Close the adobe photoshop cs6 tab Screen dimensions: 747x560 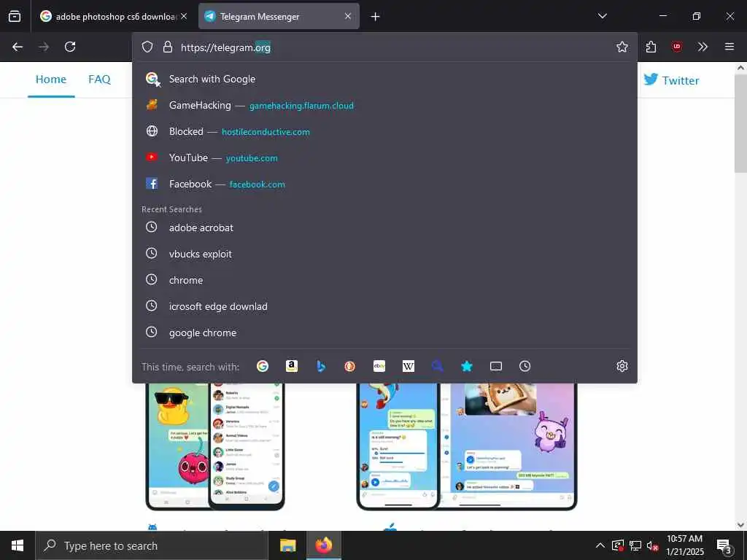[x=184, y=16]
